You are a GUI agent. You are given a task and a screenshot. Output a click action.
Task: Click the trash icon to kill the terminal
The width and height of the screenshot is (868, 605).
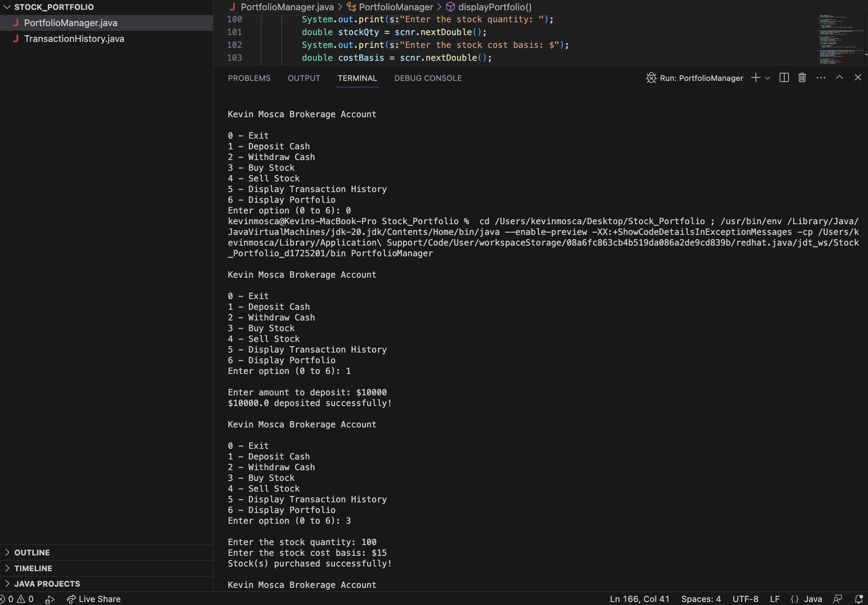[802, 77]
